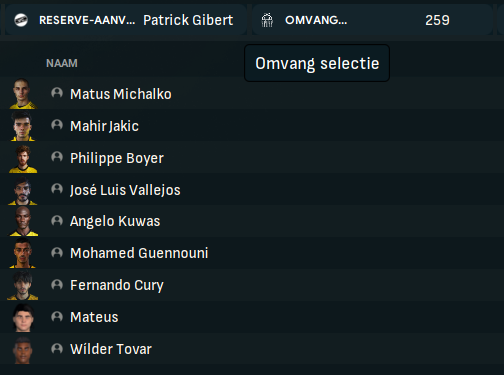Click the profile icon beside Matus Michalko
Screen dimensions: 504x375
click(x=57, y=93)
